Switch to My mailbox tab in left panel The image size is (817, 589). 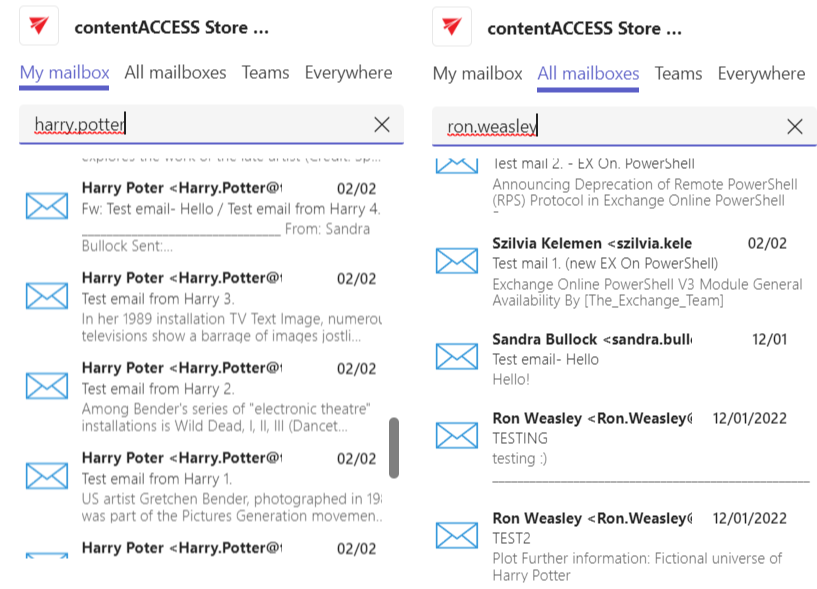click(x=64, y=73)
